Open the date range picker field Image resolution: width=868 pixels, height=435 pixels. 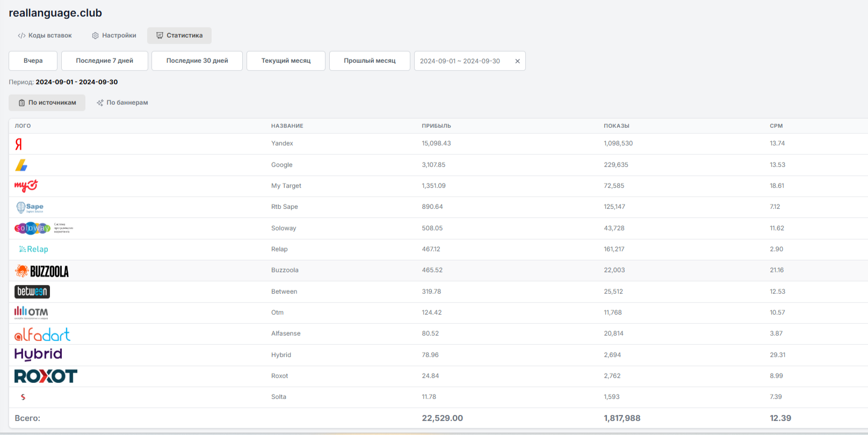[x=470, y=61]
